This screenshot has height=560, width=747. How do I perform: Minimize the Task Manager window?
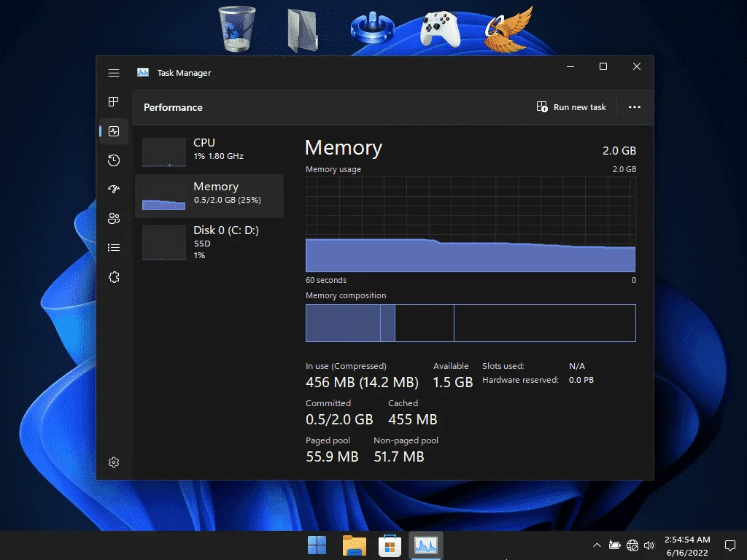click(570, 66)
